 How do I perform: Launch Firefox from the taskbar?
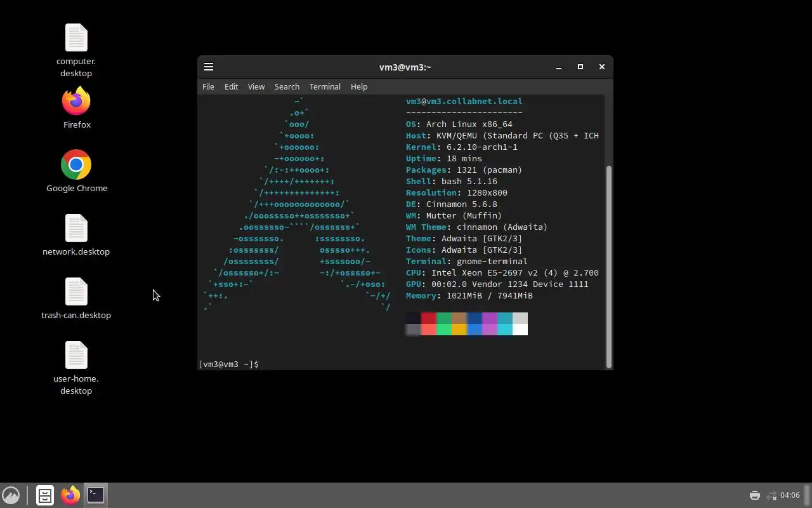[70, 495]
